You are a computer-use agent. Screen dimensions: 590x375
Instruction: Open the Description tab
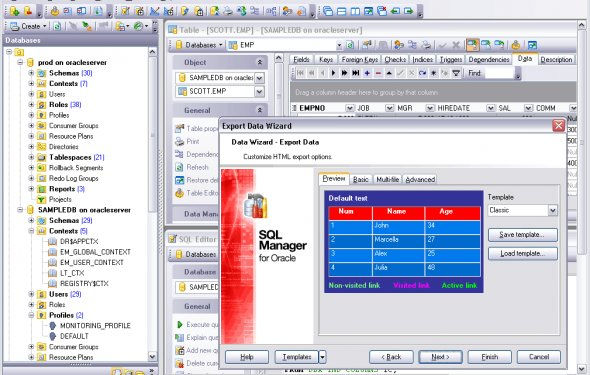pos(556,59)
